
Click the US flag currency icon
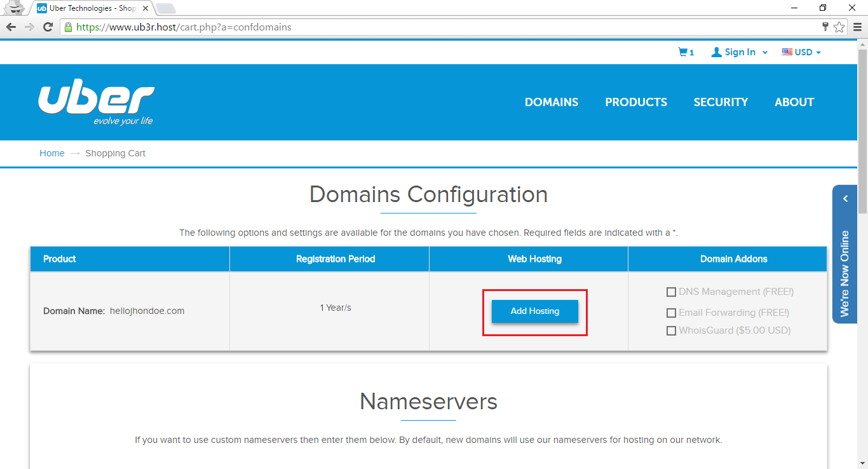[787, 52]
